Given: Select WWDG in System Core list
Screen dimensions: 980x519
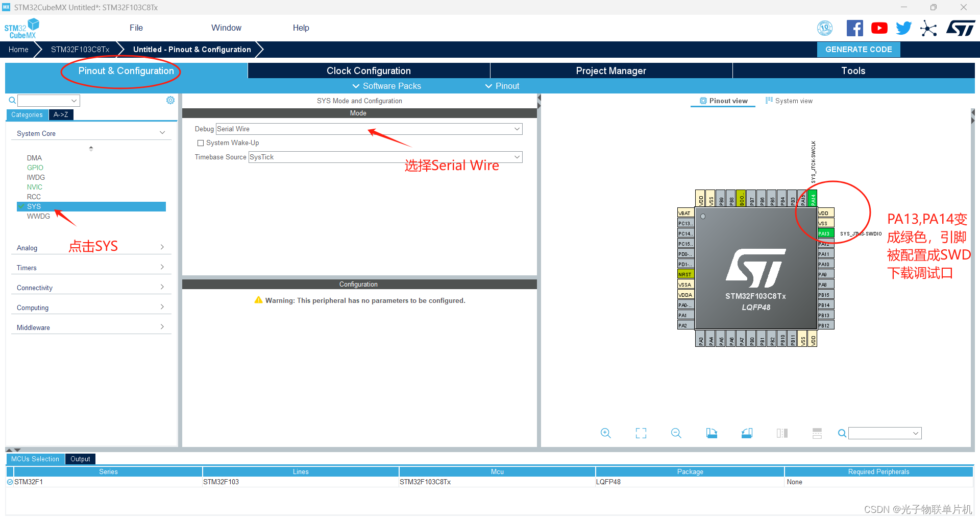Looking at the screenshot, I should point(38,216).
